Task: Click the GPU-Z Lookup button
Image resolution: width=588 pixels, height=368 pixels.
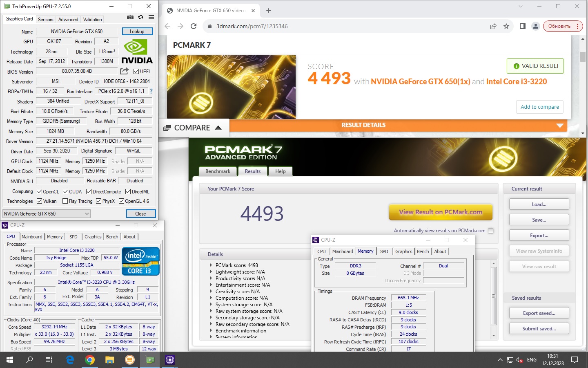Action: (137, 31)
